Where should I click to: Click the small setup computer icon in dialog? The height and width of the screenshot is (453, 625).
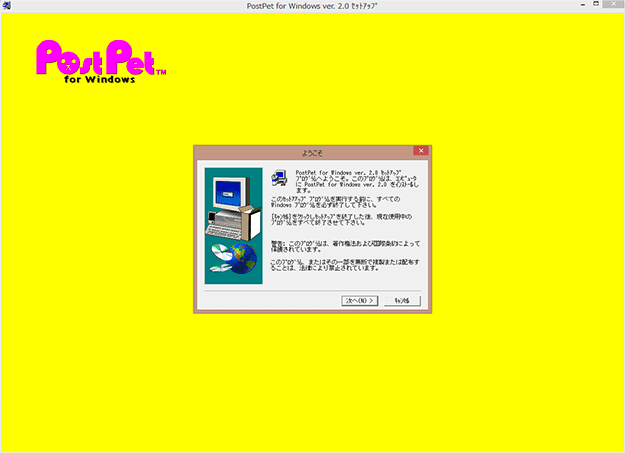click(280, 179)
